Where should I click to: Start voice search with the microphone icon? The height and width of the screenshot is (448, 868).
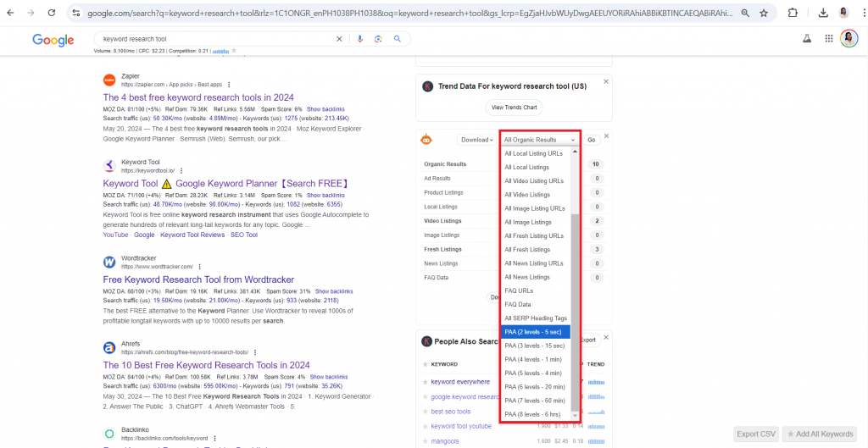(x=359, y=39)
